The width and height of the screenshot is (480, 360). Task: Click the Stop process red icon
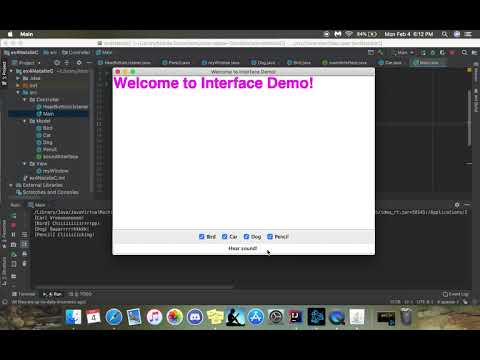[x=14, y=225]
